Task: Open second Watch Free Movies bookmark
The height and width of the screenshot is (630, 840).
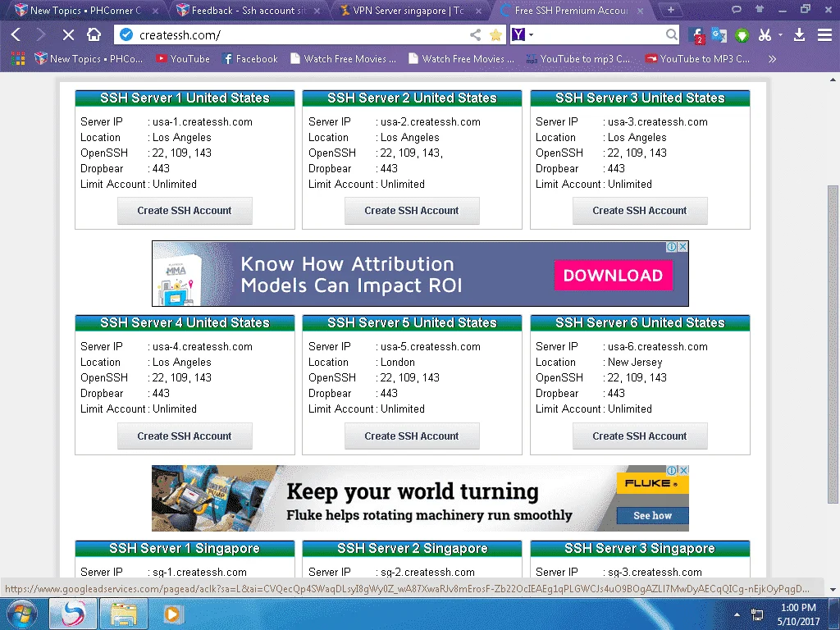Action: (x=461, y=59)
